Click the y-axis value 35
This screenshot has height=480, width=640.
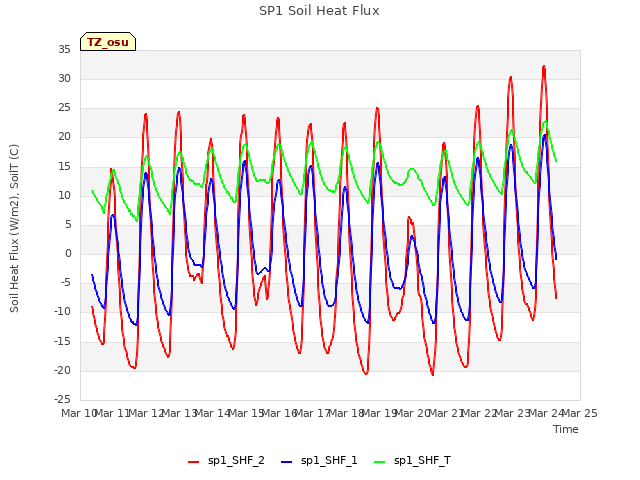click(x=64, y=49)
